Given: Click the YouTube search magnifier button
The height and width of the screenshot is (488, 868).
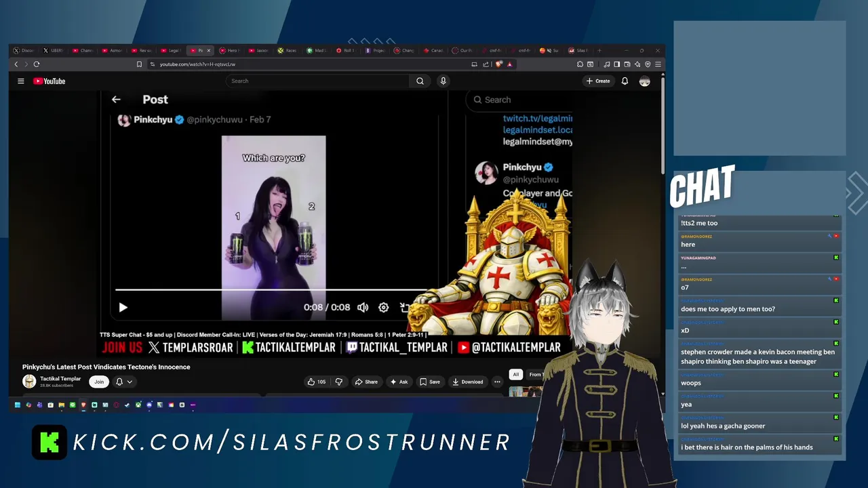Looking at the screenshot, I should (x=420, y=81).
